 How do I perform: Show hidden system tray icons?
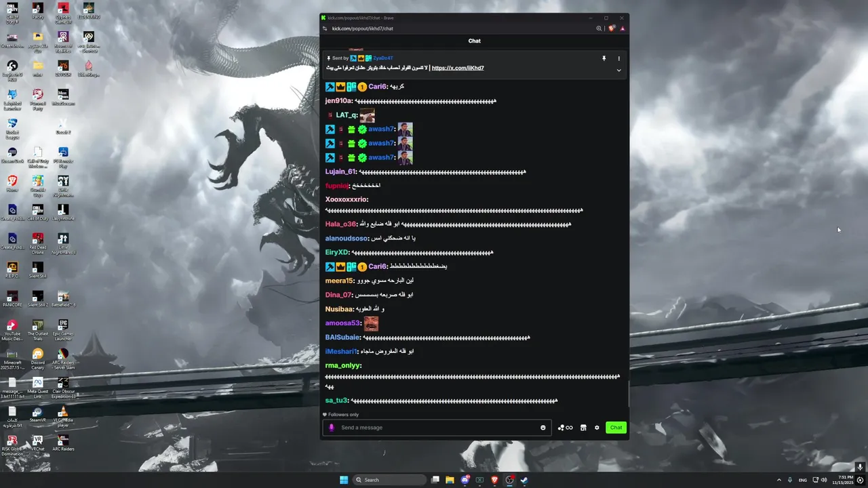(x=778, y=480)
